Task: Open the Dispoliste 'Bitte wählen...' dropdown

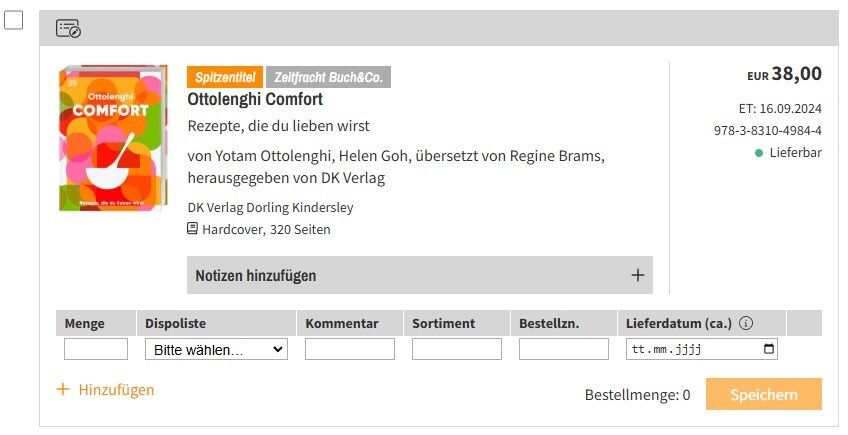Action: [x=216, y=350]
